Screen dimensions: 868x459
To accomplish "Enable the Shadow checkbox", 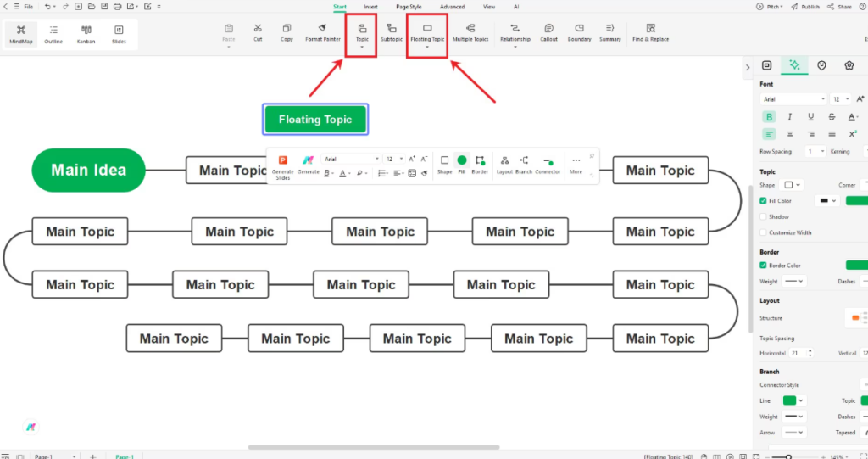I will [764, 216].
